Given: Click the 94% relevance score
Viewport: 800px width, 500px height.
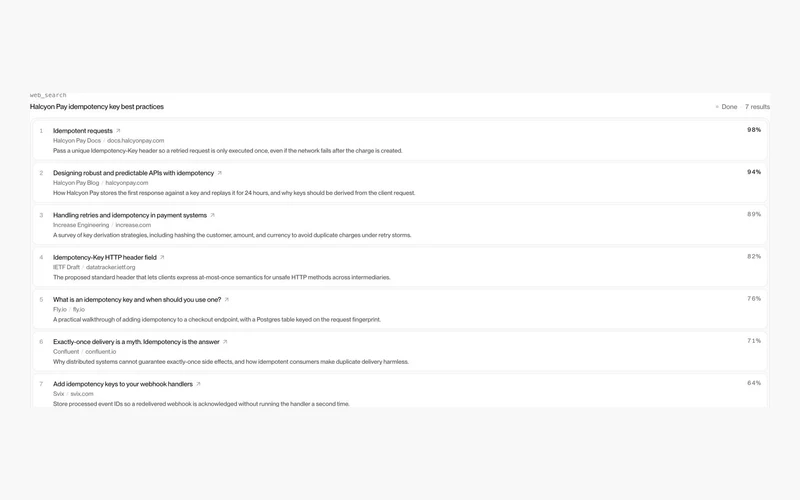Looking at the screenshot, I should tap(754, 172).
